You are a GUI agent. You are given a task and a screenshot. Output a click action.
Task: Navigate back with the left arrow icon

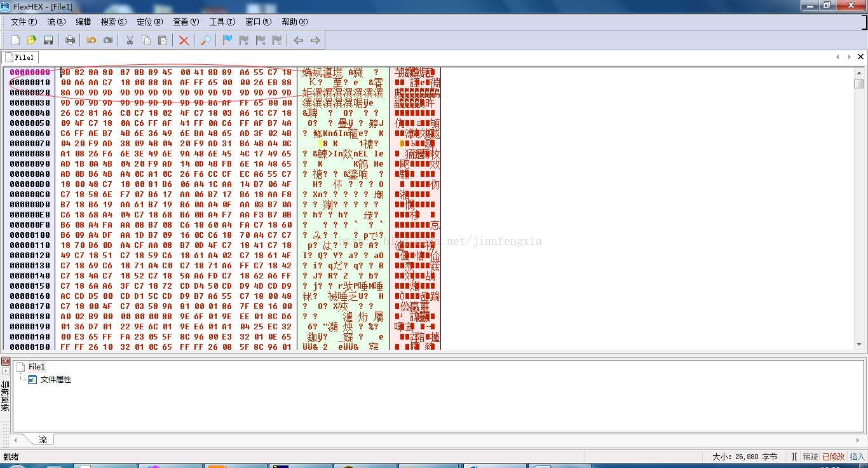pyautogui.click(x=299, y=40)
